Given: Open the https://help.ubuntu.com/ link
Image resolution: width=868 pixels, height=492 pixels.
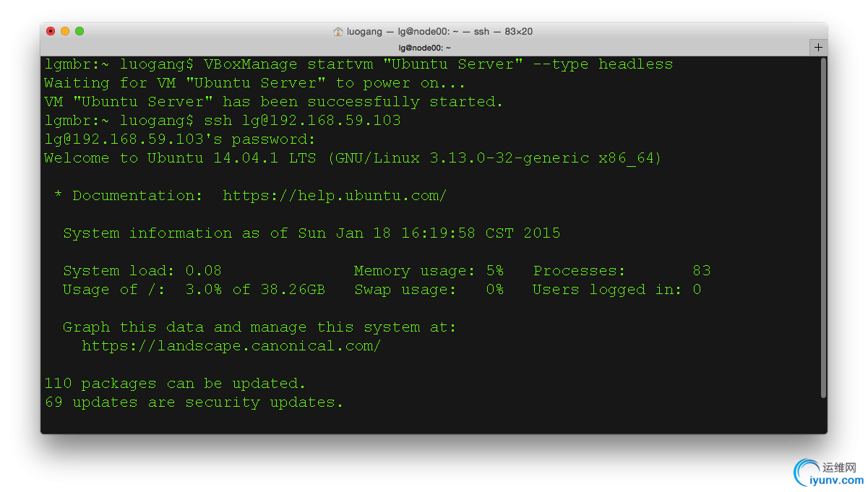Looking at the screenshot, I should 335,196.
